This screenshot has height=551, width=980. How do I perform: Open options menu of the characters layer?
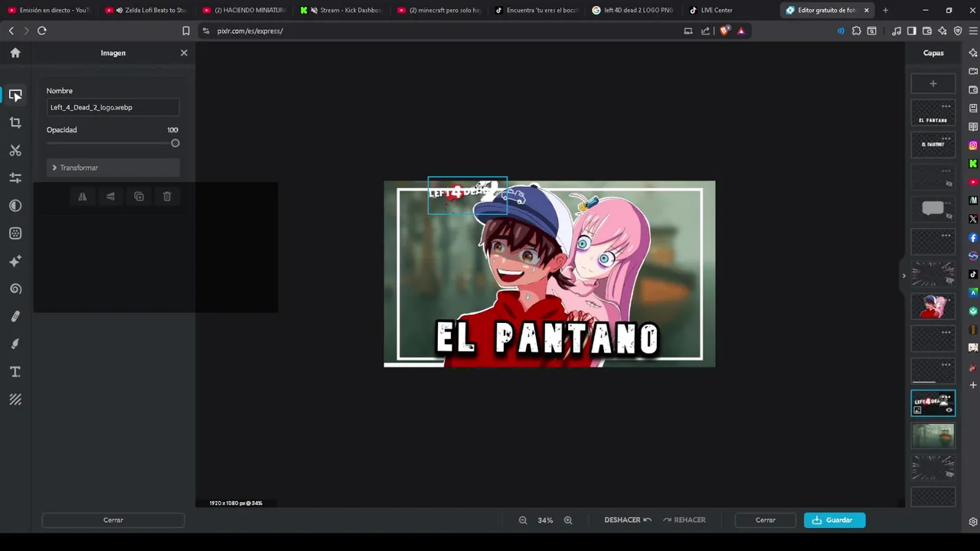946,300
